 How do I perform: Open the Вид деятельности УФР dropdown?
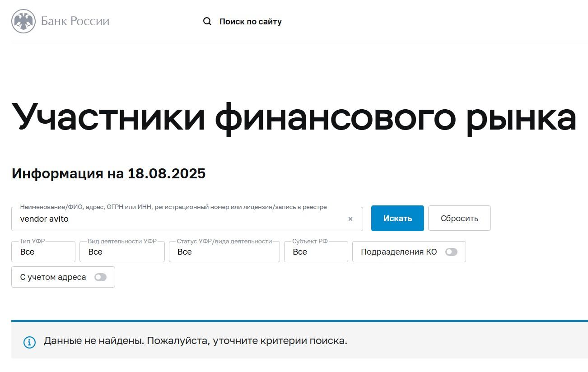[122, 251]
